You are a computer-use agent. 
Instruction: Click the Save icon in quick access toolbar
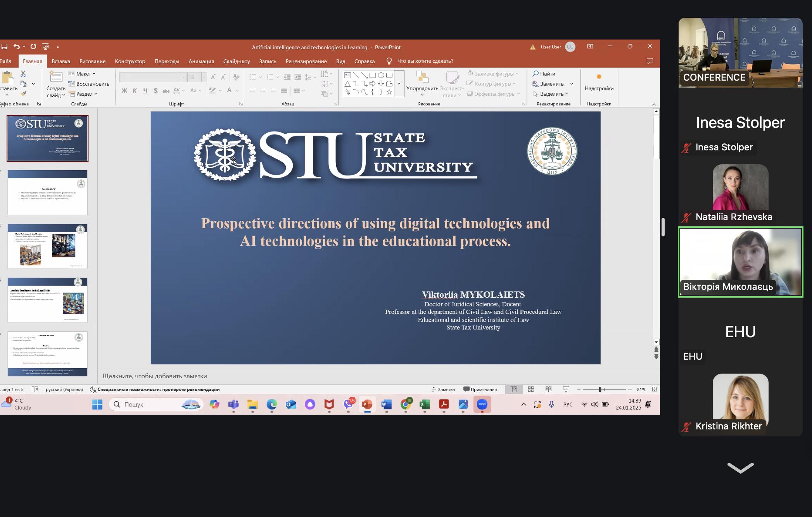coord(5,47)
